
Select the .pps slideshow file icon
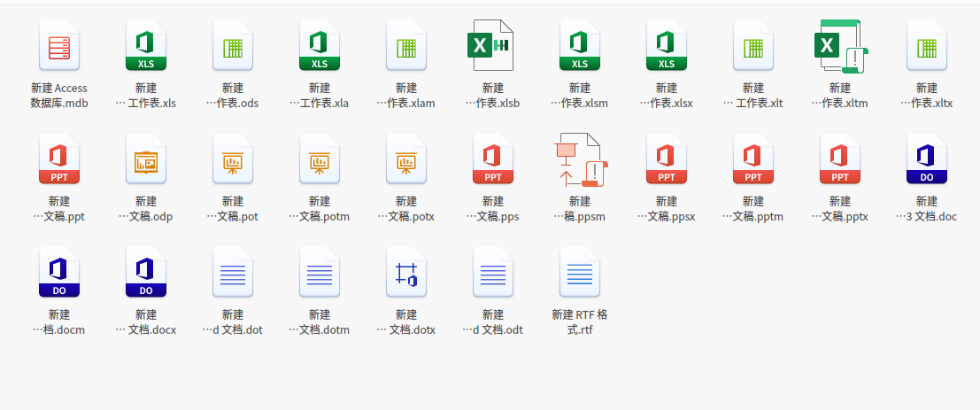coord(493,159)
